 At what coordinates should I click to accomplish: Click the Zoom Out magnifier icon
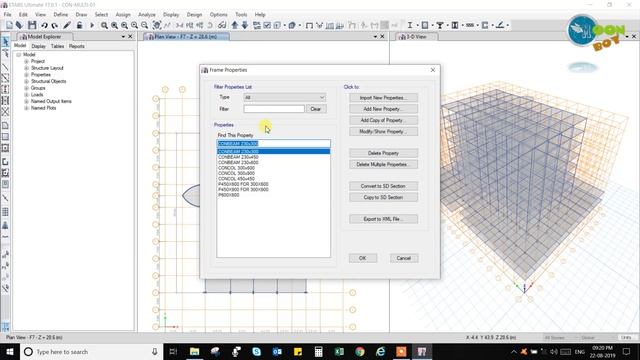(144, 25)
